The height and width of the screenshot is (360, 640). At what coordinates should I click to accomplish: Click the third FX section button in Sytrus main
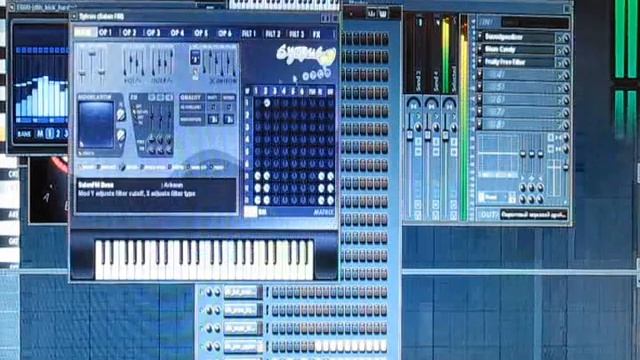tap(169, 97)
